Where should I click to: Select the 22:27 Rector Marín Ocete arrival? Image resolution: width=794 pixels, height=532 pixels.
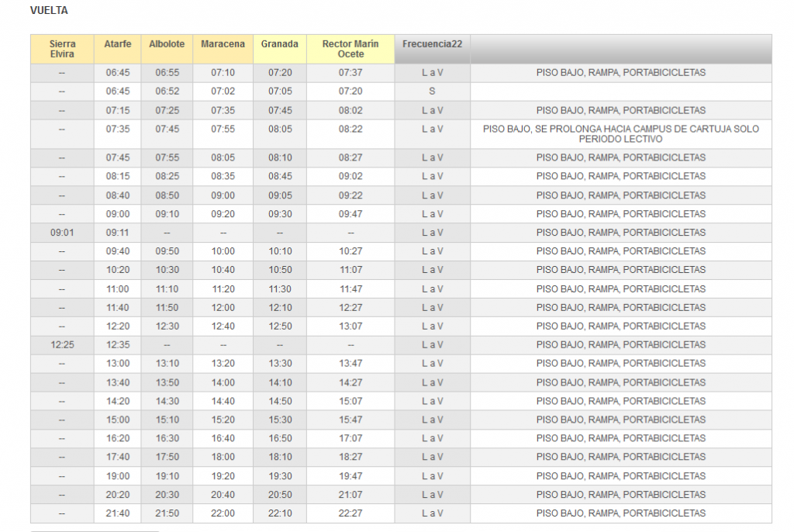click(350, 513)
